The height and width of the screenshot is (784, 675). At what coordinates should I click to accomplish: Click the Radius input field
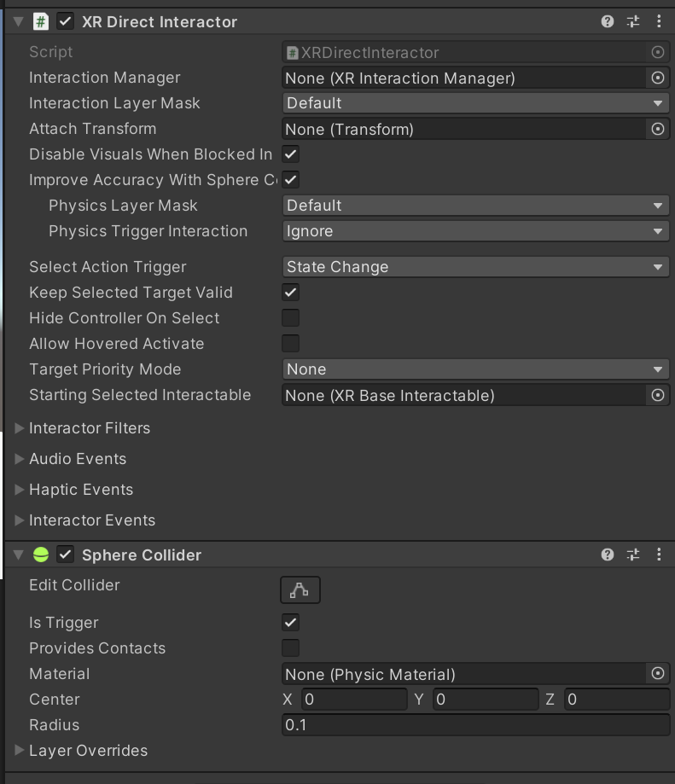click(x=475, y=725)
